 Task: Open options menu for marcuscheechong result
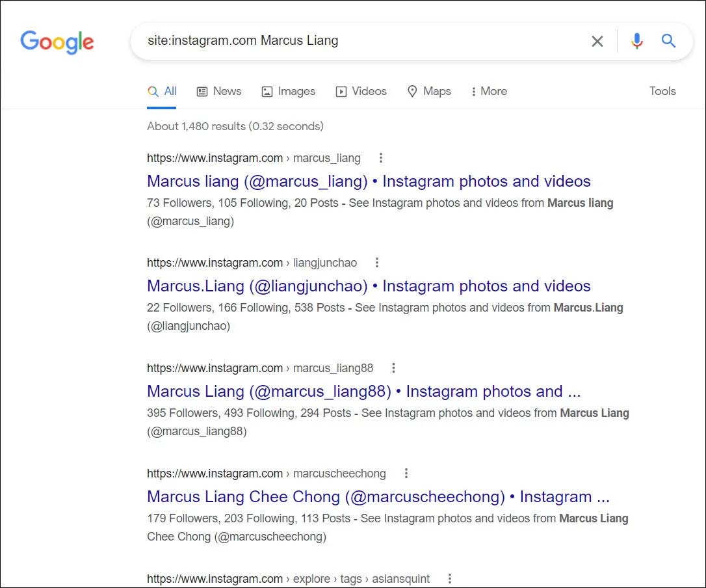click(x=406, y=473)
